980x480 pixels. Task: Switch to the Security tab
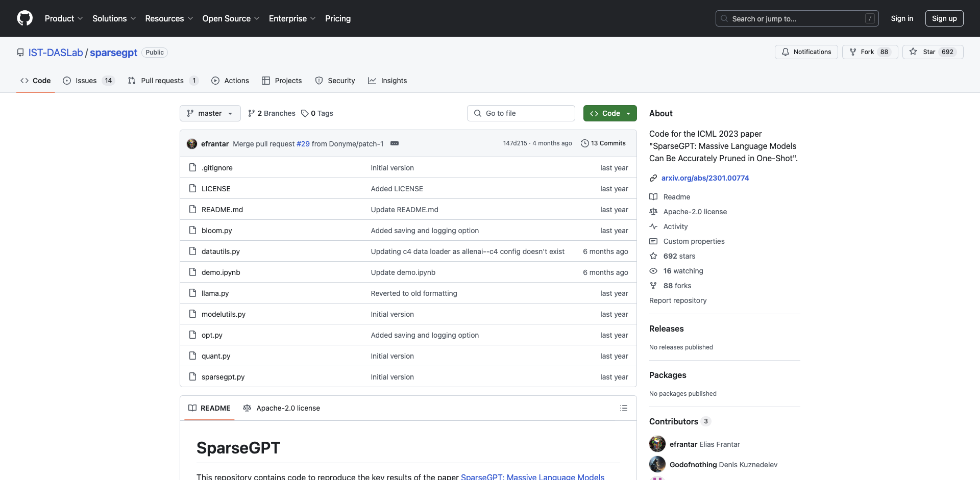tap(335, 81)
